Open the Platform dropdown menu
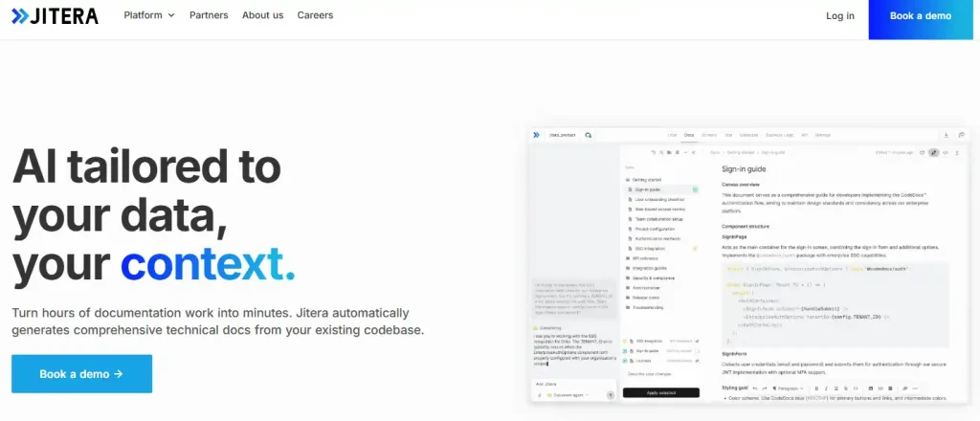 (x=148, y=15)
